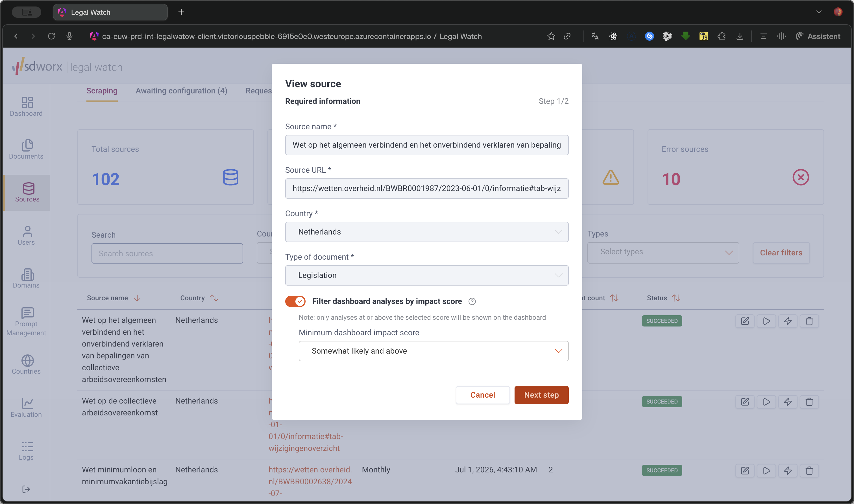The width and height of the screenshot is (854, 504).
Task: Click into the Source URL field
Action: (x=426, y=188)
